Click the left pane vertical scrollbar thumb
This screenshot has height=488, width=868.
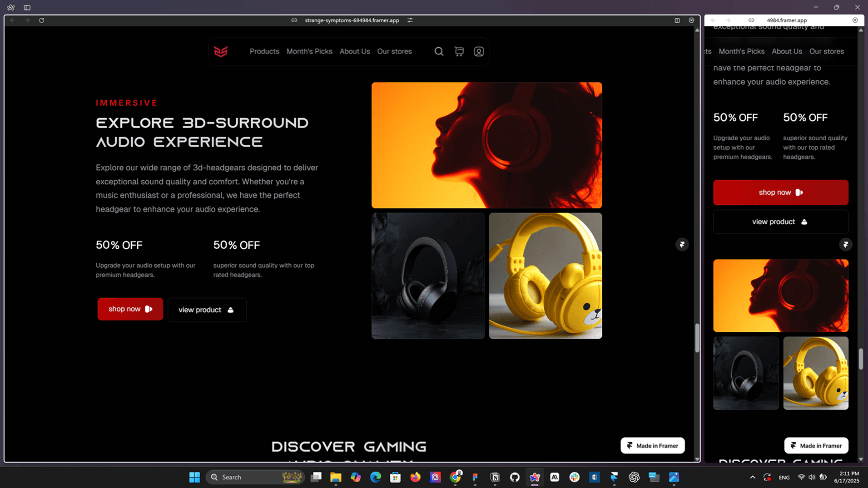(x=697, y=338)
